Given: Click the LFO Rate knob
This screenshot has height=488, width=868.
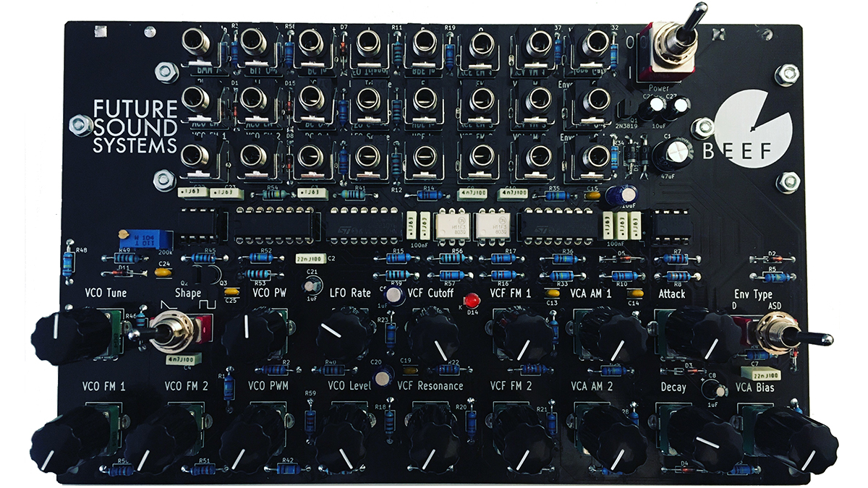Looking at the screenshot, I should coord(344,335).
